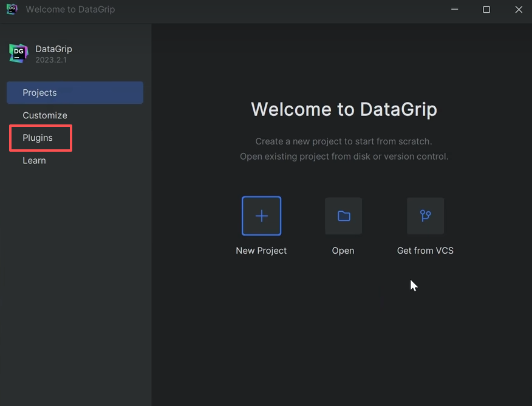The height and width of the screenshot is (406, 532).
Task: Click the Get from VCS branch icon
Action: coord(425,215)
